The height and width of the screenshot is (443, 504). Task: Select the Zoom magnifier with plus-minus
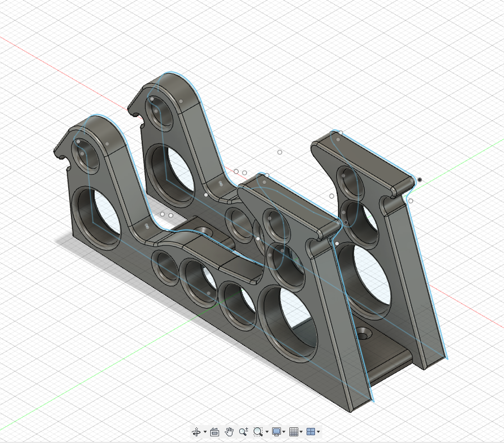pos(243,432)
